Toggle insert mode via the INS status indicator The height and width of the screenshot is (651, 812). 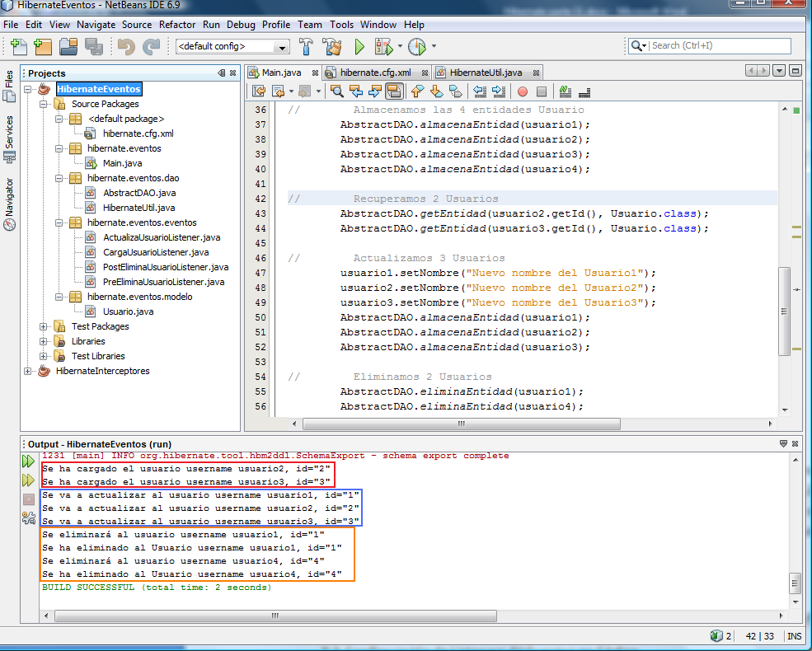pyautogui.click(x=794, y=635)
